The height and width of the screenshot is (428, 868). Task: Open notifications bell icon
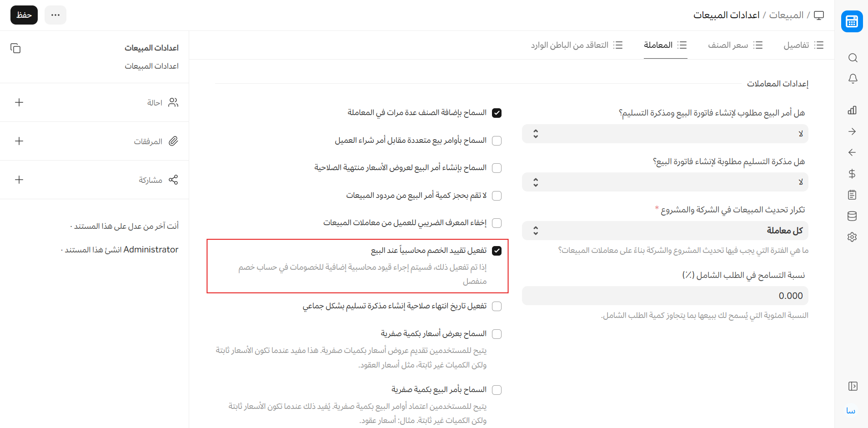[x=853, y=79]
